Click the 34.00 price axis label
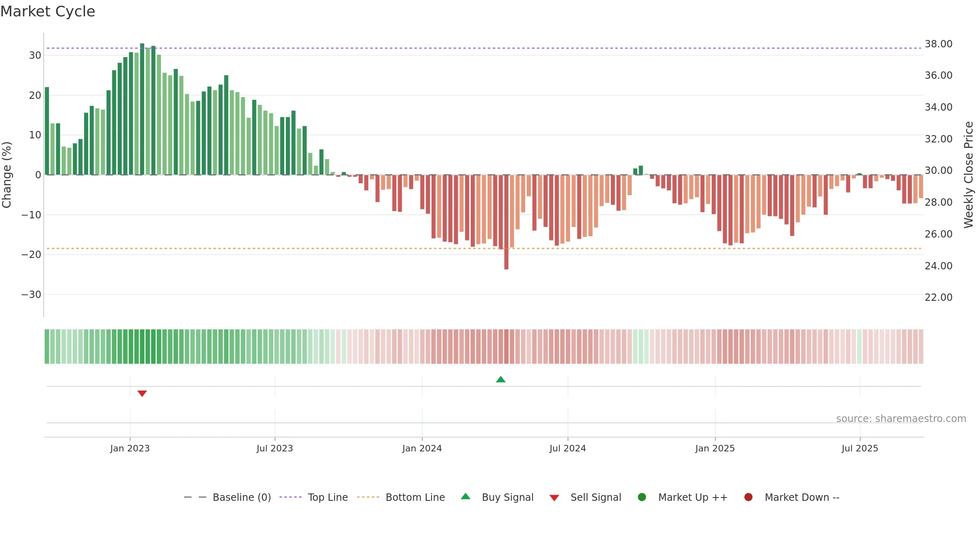The width and height of the screenshot is (980, 551). pyautogui.click(x=938, y=107)
